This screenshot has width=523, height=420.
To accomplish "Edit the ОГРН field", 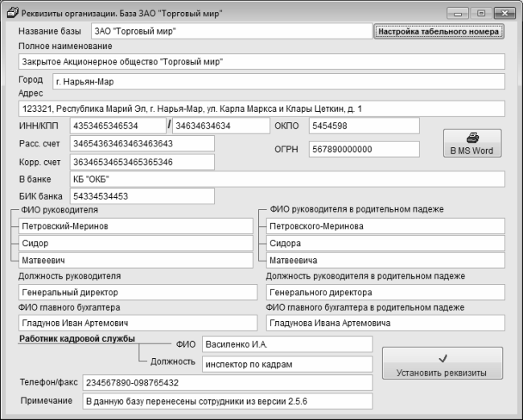I will pos(364,149).
